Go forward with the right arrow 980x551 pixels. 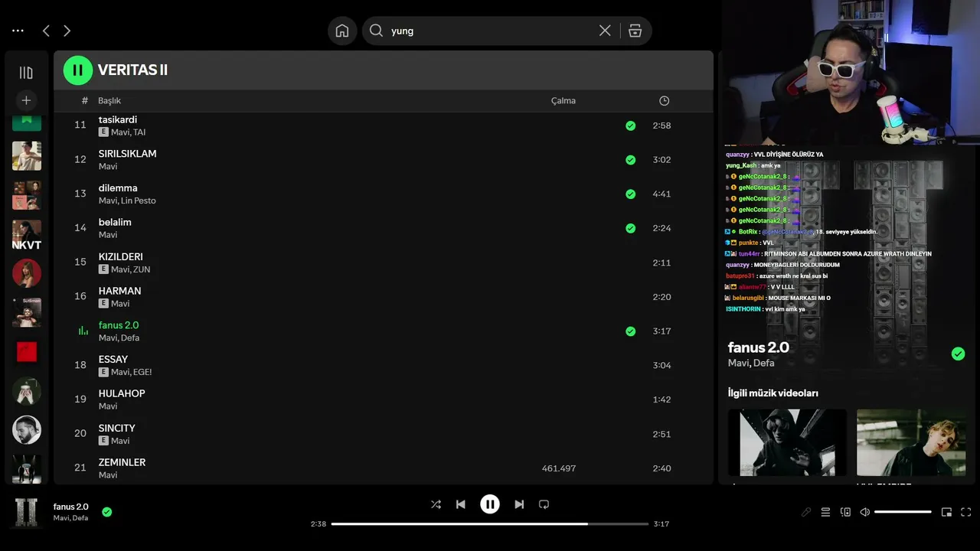point(67,31)
